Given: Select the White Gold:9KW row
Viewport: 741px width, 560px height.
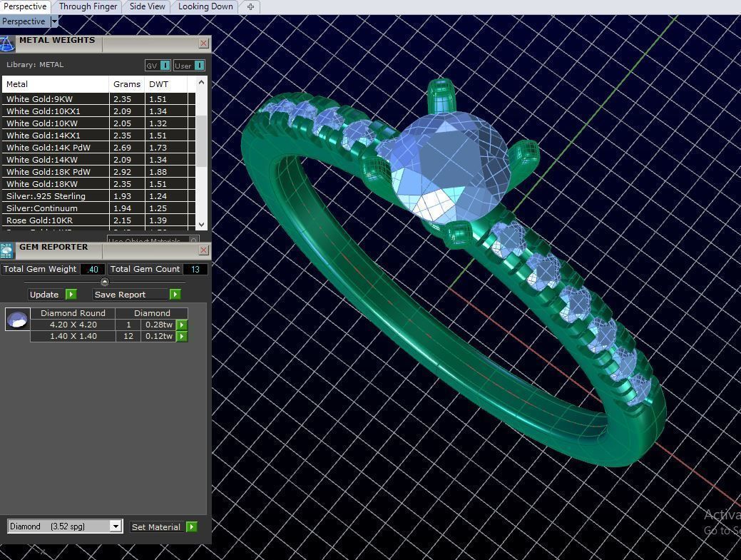Looking at the screenshot, I should click(98, 99).
